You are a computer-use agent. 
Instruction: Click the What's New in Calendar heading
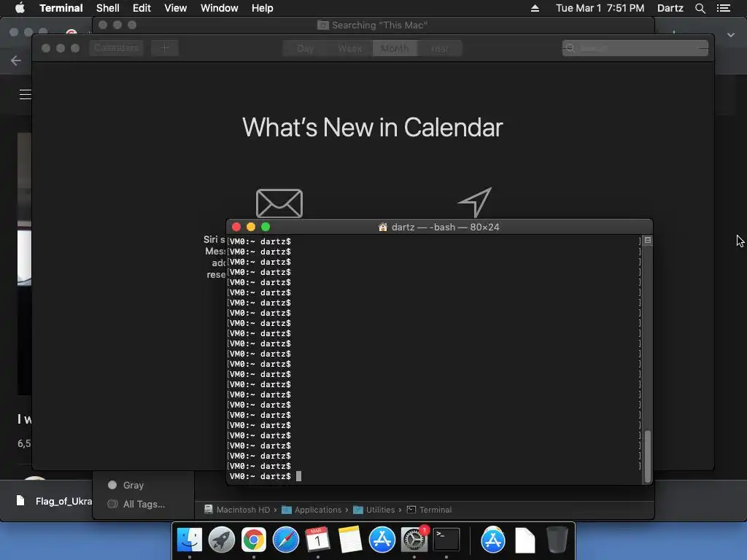point(373,128)
